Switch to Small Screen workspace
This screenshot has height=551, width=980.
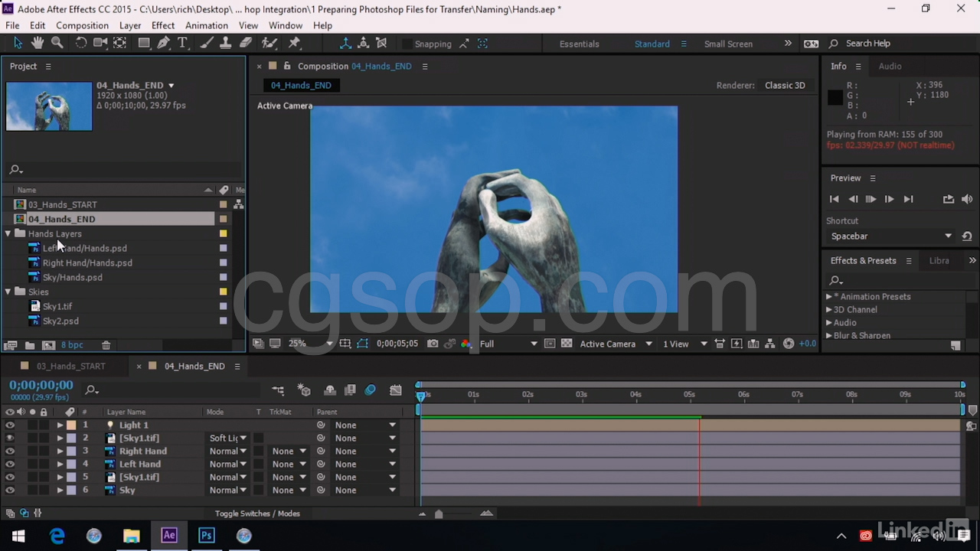click(728, 44)
